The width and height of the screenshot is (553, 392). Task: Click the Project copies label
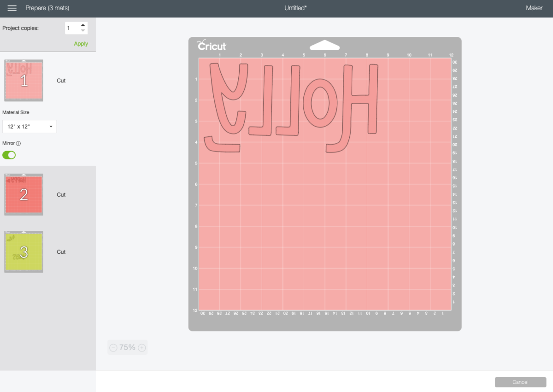pos(20,28)
